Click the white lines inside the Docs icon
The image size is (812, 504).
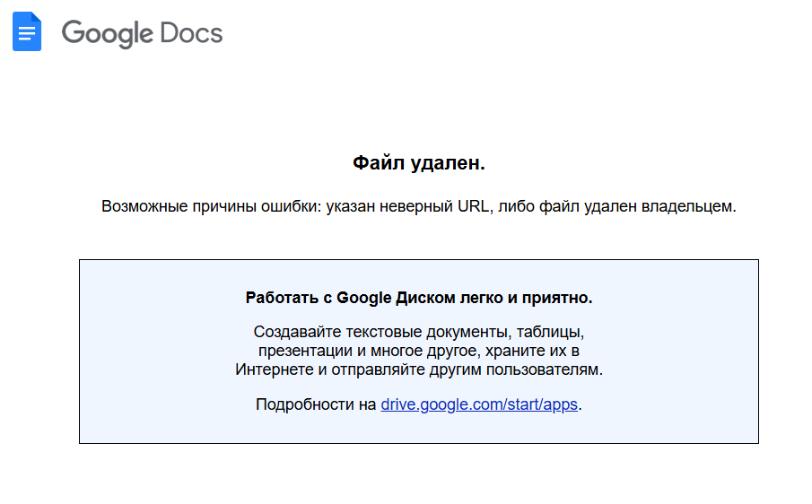click(x=27, y=34)
